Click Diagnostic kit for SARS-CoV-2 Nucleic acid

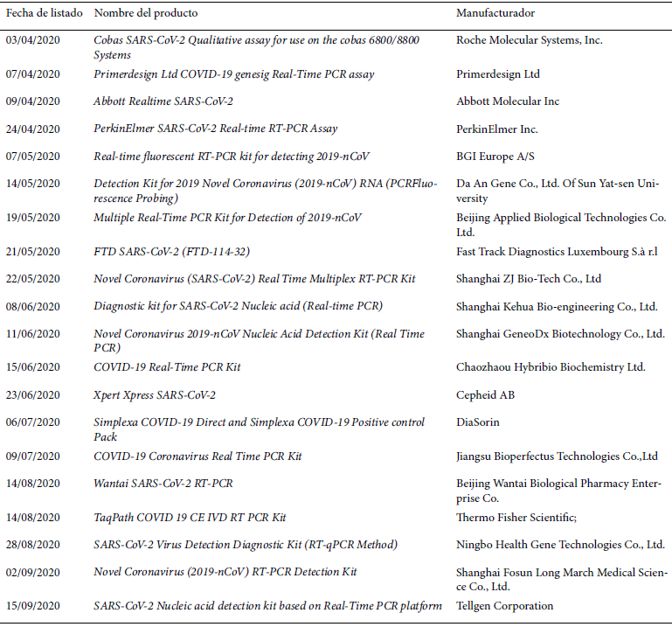click(239, 306)
